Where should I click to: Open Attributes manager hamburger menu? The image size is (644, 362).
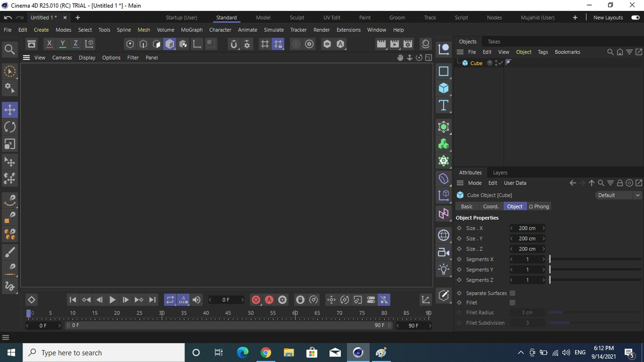click(x=460, y=183)
